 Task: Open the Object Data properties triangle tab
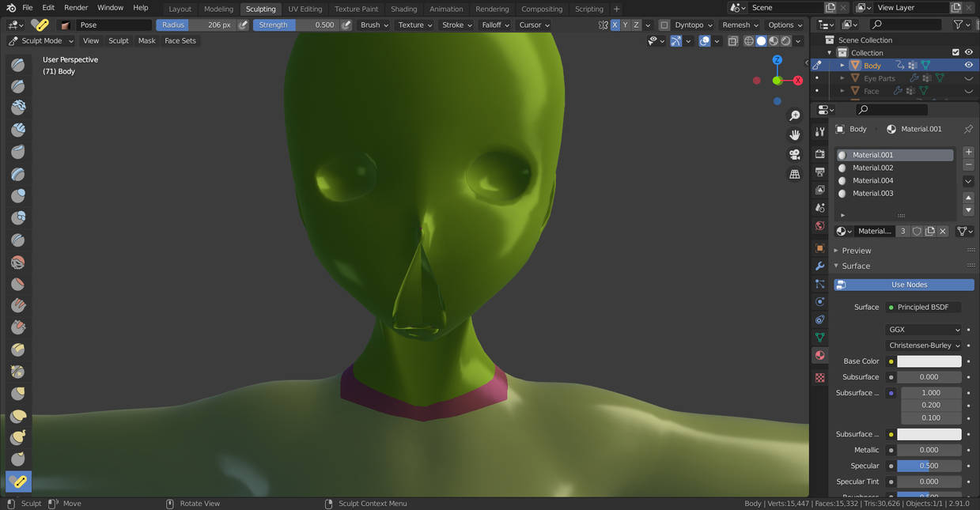coord(819,338)
